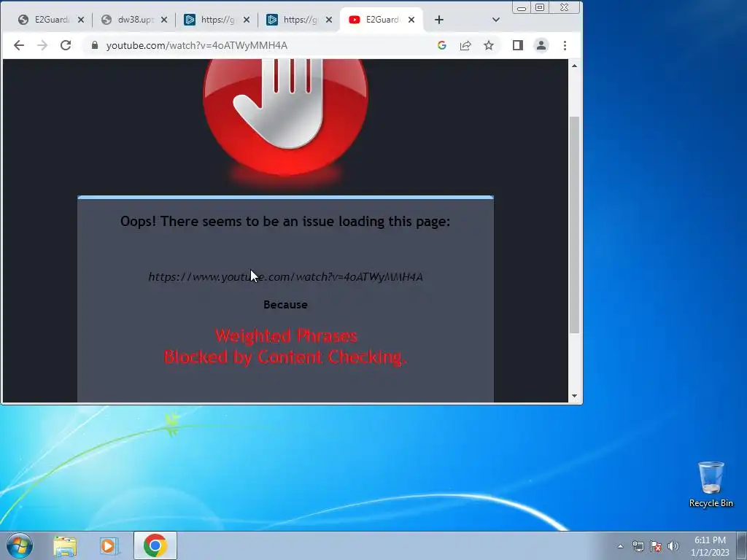Open the Google icon in address bar
The image size is (747, 560).
point(441,45)
